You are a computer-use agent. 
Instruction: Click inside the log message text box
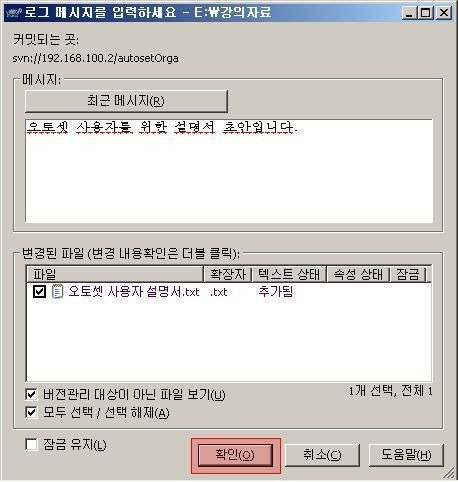[229, 171]
